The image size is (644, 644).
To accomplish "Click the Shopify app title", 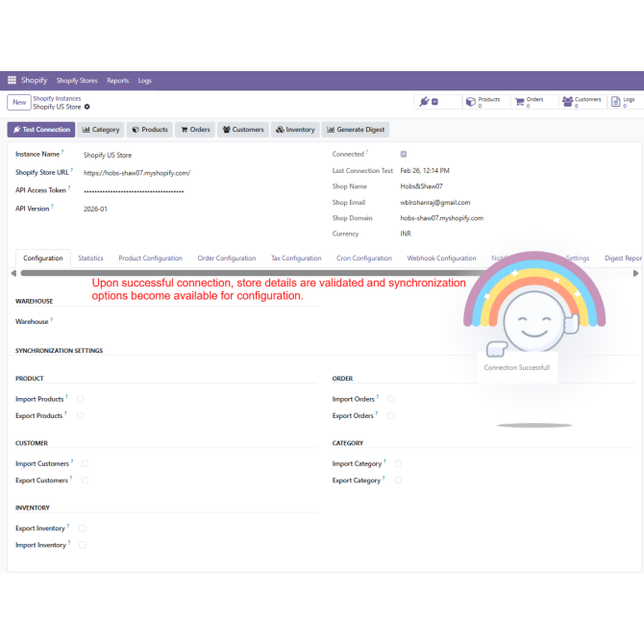I will [34, 80].
